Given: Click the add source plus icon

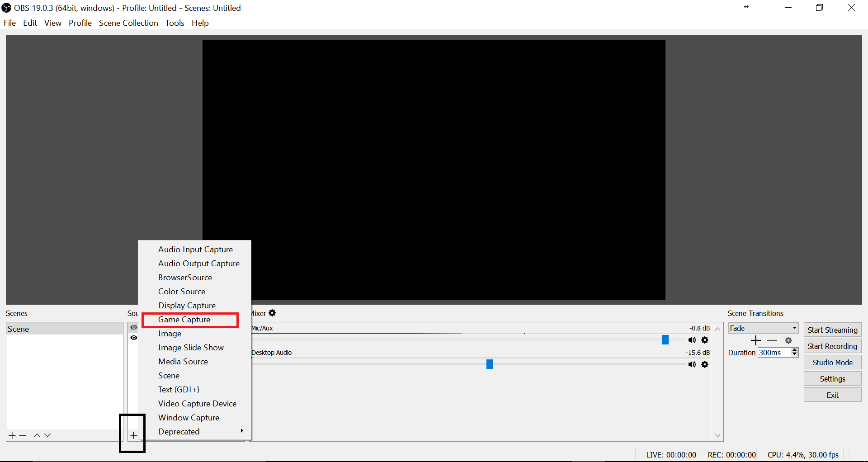Looking at the screenshot, I should click(x=133, y=435).
